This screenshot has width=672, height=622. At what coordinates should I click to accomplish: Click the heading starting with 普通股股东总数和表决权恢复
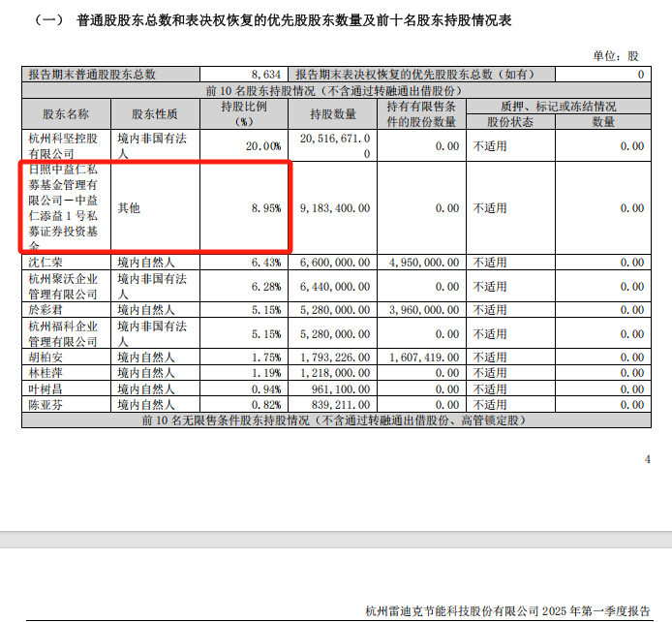tap(294, 20)
